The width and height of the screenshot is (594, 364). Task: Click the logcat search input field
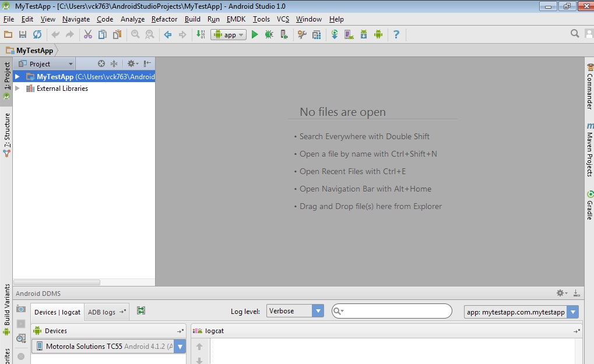click(392, 311)
